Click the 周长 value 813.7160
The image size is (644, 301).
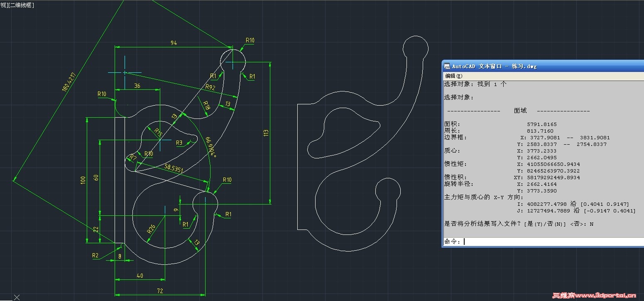(x=540, y=131)
